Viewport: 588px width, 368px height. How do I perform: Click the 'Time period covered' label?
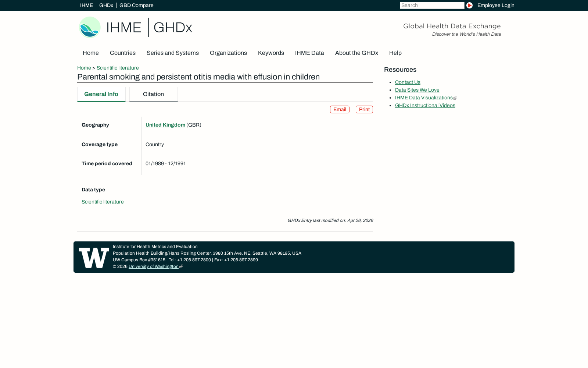pyautogui.click(x=107, y=164)
